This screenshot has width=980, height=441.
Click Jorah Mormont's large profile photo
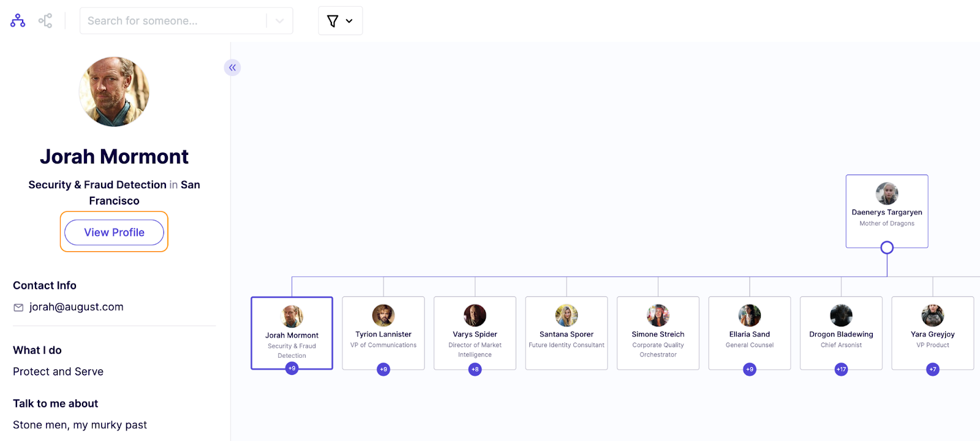[114, 92]
